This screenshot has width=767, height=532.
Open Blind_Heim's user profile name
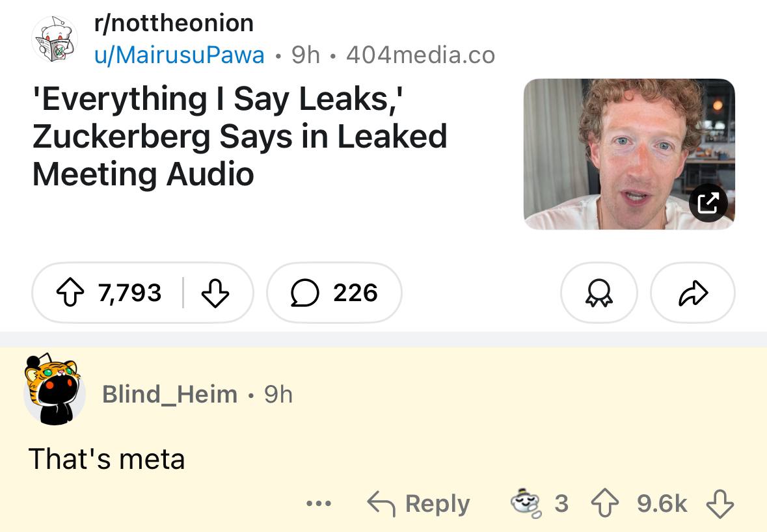pyautogui.click(x=170, y=394)
